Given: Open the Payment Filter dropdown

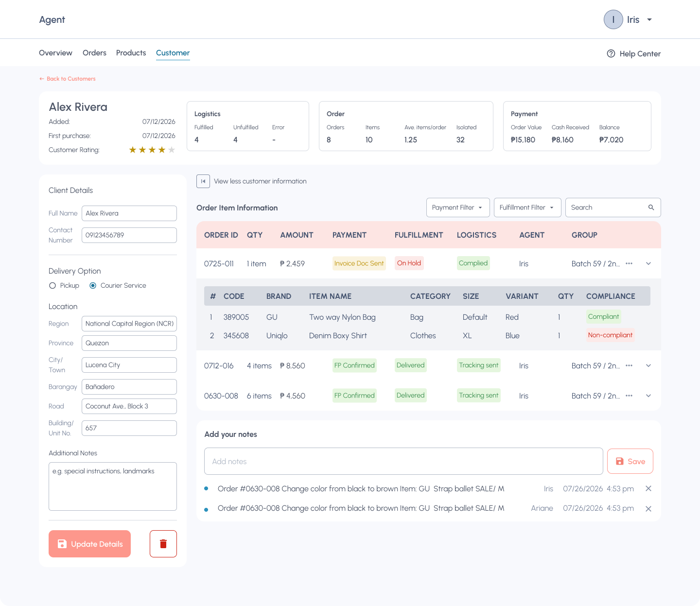Looking at the screenshot, I should click(458, 208).
